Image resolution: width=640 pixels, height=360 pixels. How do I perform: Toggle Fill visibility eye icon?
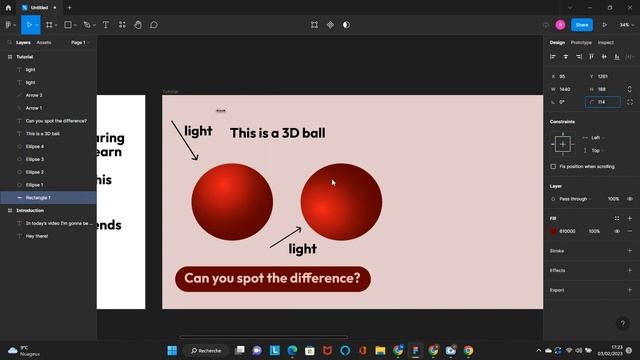pos(617,231)
